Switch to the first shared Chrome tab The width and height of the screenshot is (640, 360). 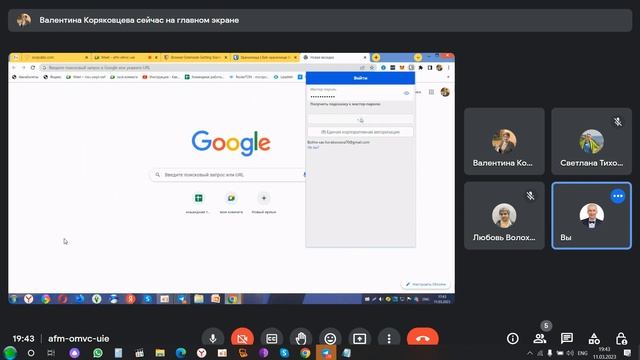56,58
